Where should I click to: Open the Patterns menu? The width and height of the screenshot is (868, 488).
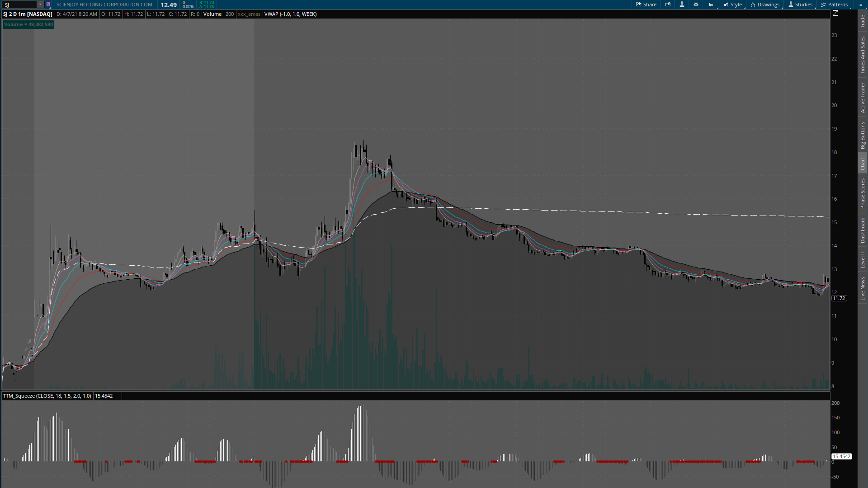coord(835,5)
